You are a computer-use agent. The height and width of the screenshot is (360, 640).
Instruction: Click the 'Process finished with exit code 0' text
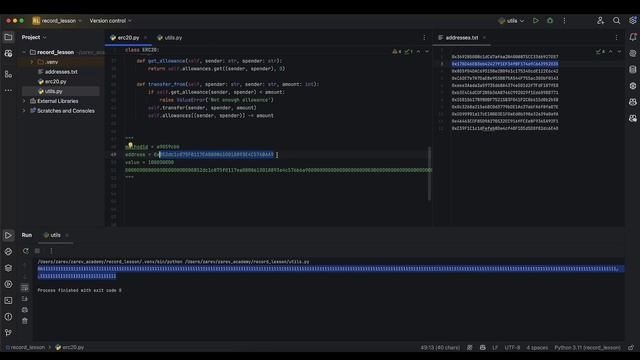[80, 290]
